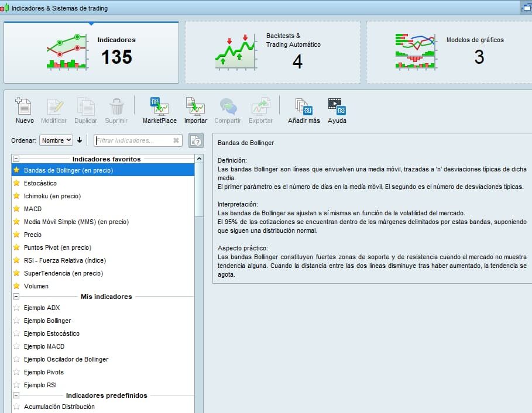
Task: Click the Exportar icon
Action: tap(260, 110)
